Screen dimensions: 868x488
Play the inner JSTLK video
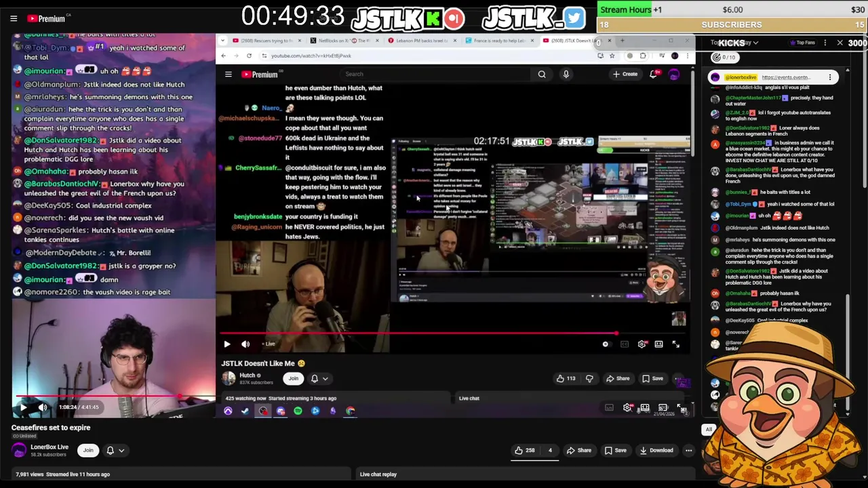pyautogui.click(x=227, y=344)
